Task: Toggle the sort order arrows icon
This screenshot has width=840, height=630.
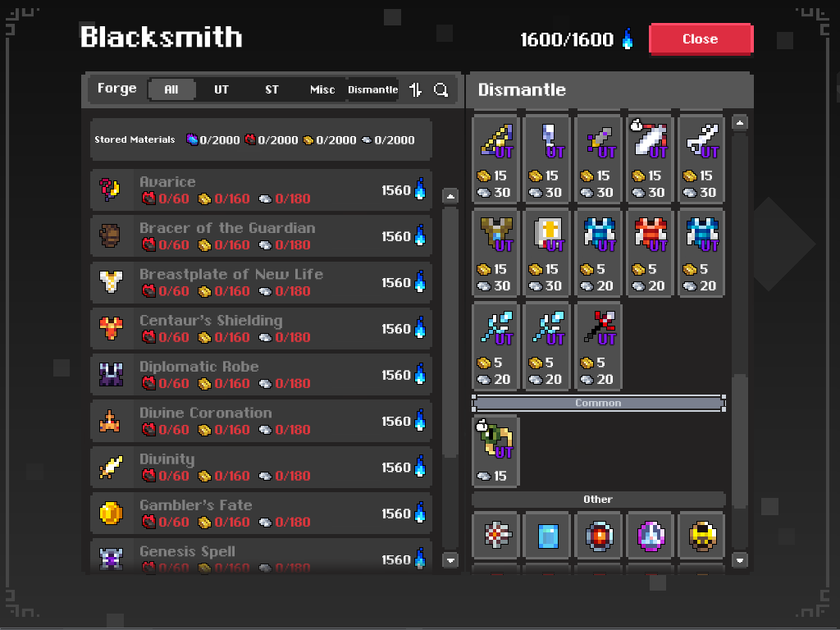Action: pos(416,89)
